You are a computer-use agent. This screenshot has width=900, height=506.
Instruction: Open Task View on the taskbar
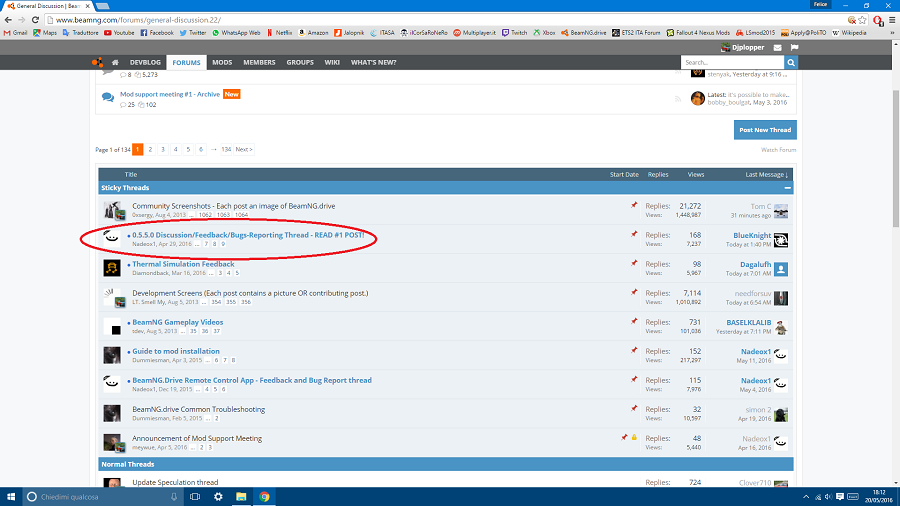click(x=195, y=497)
